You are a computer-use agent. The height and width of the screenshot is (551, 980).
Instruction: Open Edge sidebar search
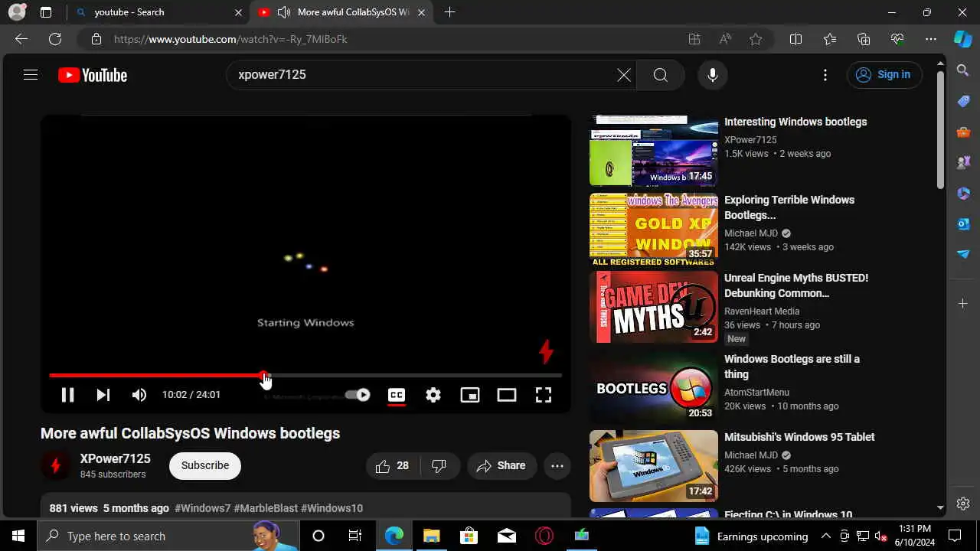(x=963, y=70)
